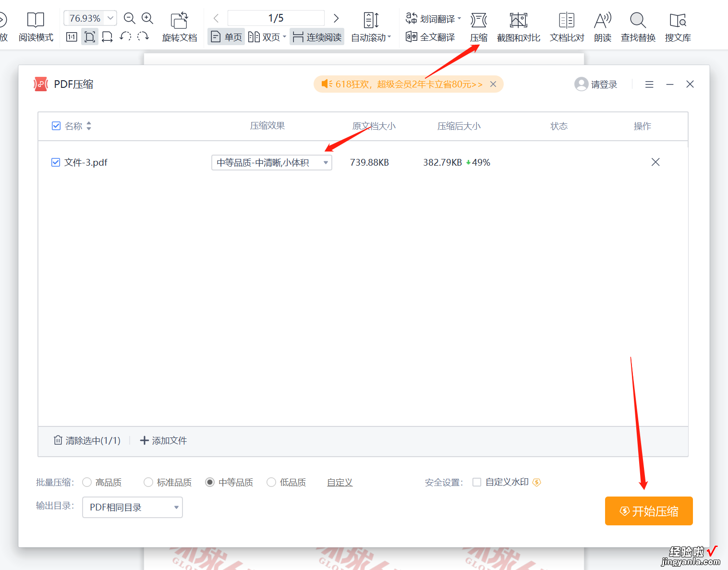Viewport: 728px width, 570px height.
Task: Click add file (添加文件)
Action: (x=163, y=440)
